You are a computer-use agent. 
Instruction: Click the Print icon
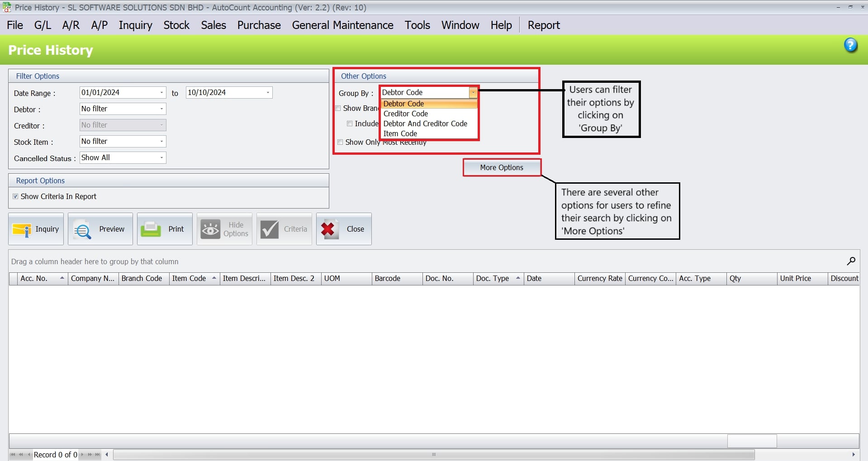coord(152,229)
